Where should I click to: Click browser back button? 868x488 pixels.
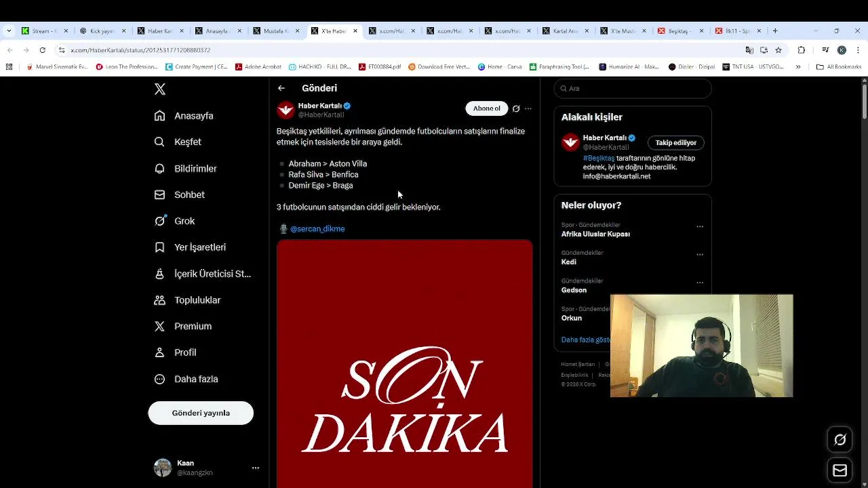9,50
